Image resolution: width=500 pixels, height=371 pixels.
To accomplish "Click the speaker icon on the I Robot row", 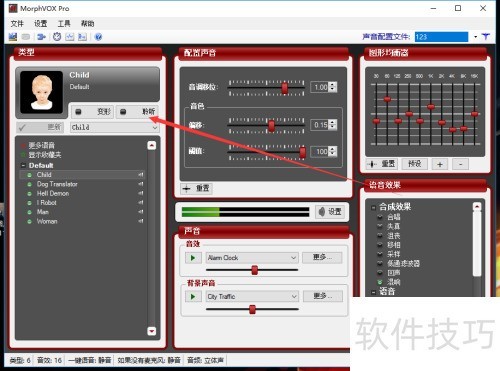I will 141,202.
